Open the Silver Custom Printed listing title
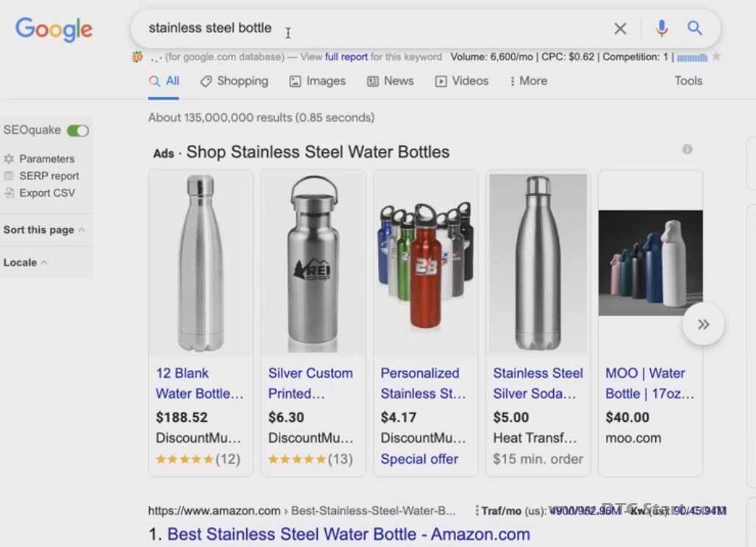Viewport: 756px width, 547px height. tap(310, 384)
